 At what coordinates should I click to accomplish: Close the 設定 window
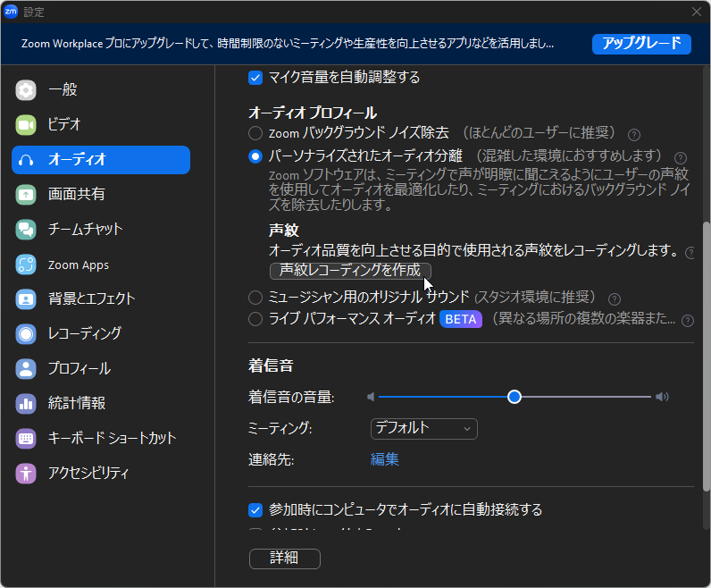pyautogui.click(x=697, y=12)
